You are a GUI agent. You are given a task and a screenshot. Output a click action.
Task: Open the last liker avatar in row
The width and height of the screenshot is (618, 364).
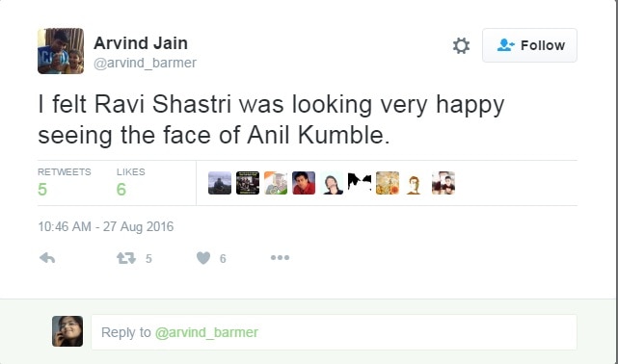443,183
